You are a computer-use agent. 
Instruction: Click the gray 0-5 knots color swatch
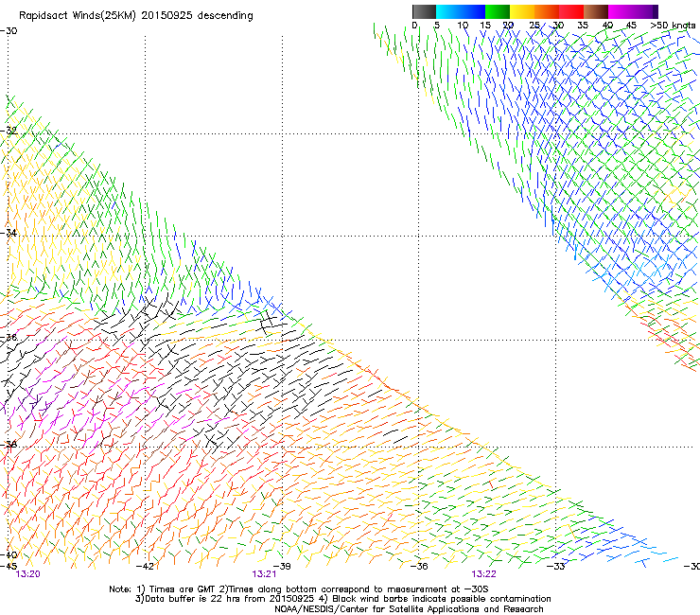click(x=424, y=11)
